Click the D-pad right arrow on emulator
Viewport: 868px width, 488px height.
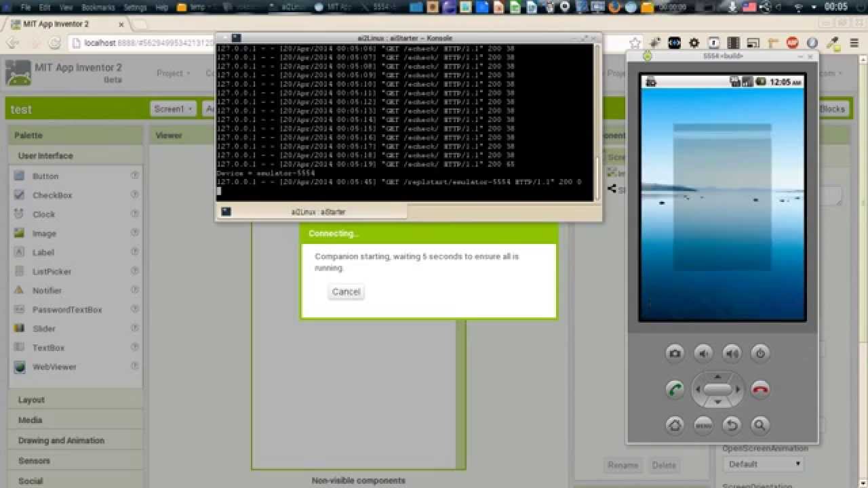point(738,390)
